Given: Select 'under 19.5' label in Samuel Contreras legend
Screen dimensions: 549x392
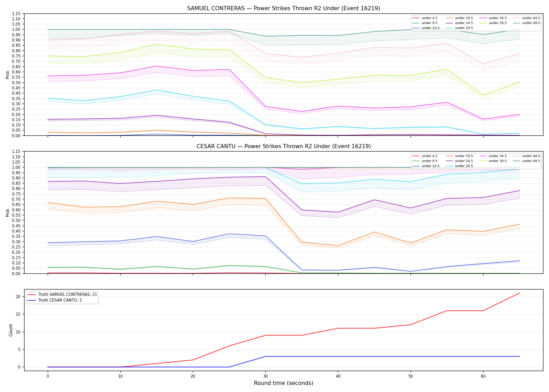Looking at the screenshot, I should click(x=464, y=18).
